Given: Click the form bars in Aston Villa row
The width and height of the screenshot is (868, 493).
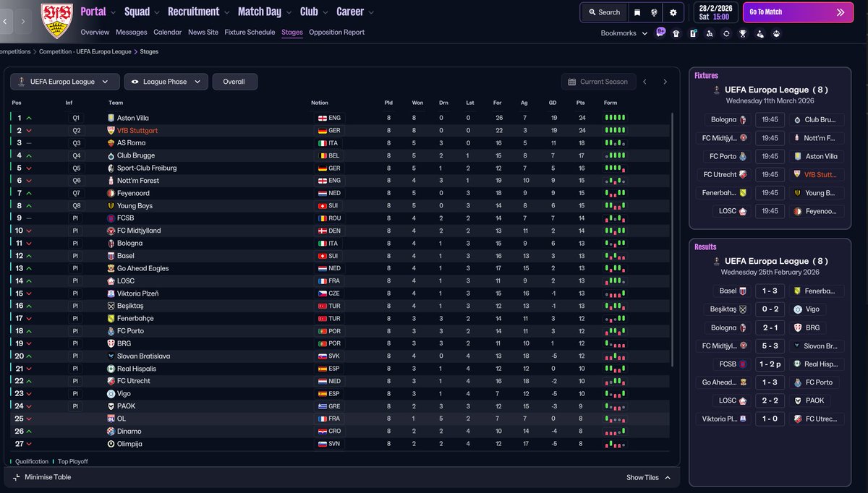Looking at the screenshot, I should (x=615, y=118).
